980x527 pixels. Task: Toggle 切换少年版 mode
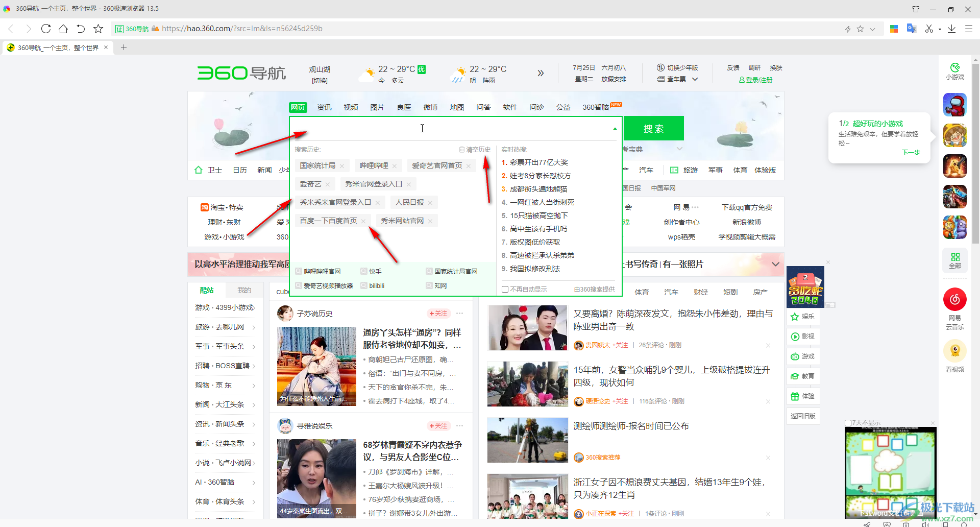(677, 68)
